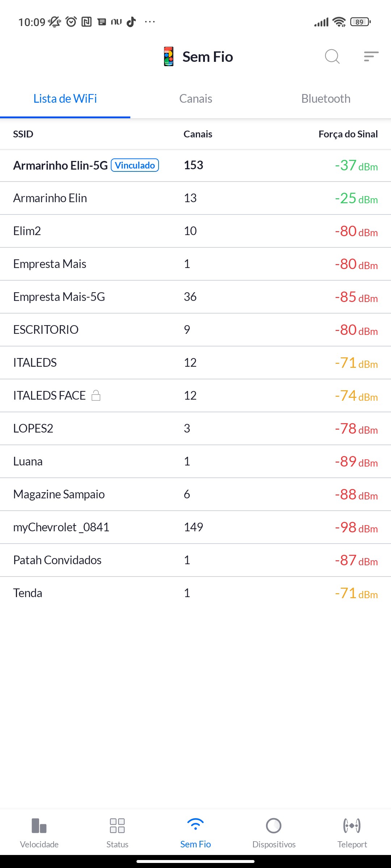Tap the lock icon next to ITALEDS FACE
Viewport: 391px width, 868px height.
96,395
